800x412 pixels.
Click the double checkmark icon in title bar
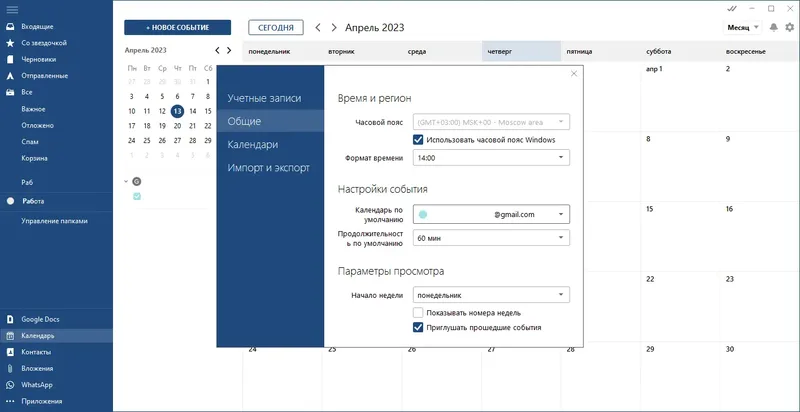tap(732, 8)
